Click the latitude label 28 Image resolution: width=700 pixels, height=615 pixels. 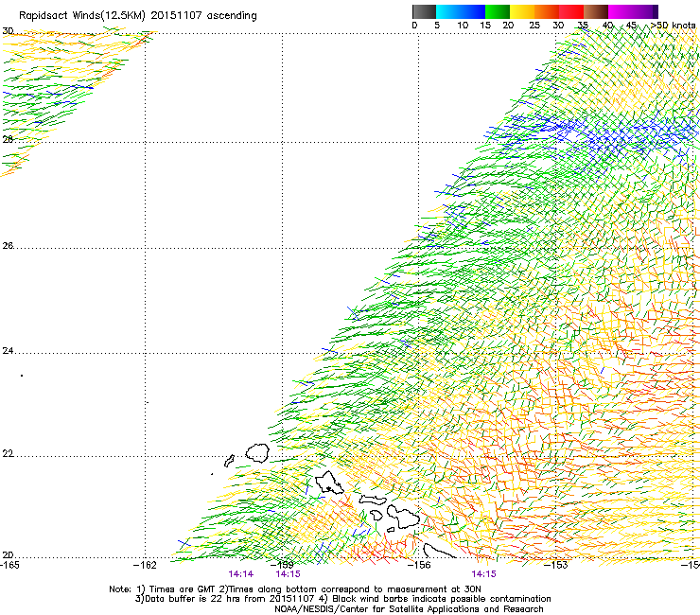pyautogui.click(x=8, y=139)
